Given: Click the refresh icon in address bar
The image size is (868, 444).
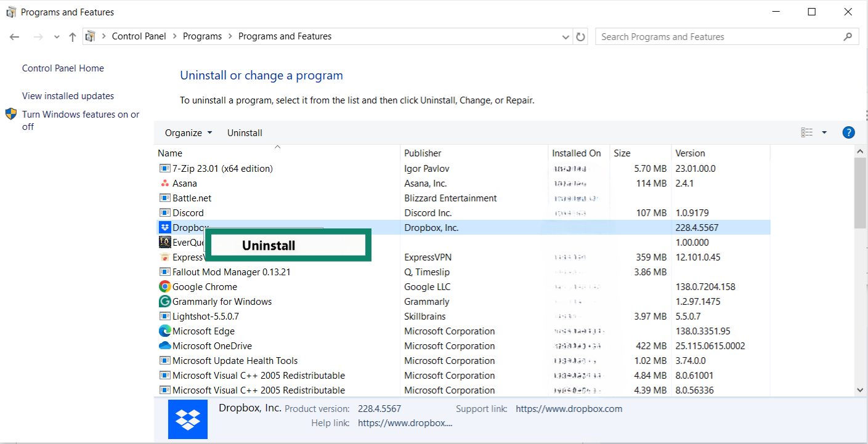Looking at the screenshot, I should click(580, 36).
